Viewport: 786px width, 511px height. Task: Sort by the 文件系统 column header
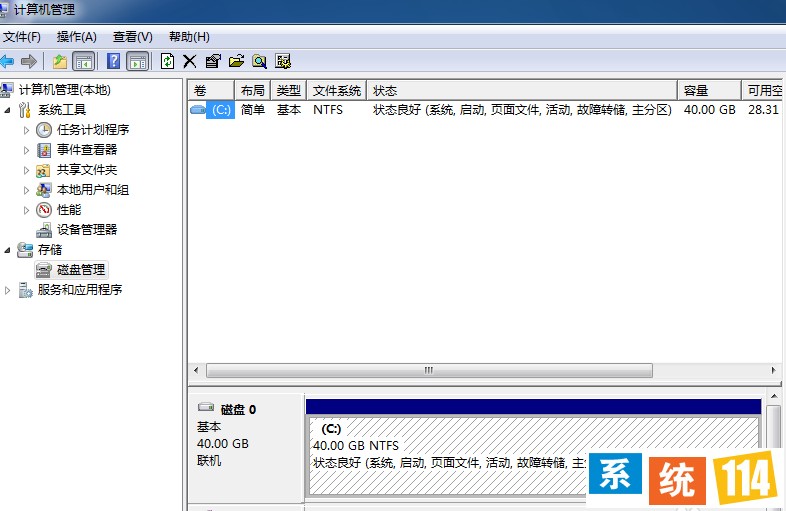(x=337, y=91)
